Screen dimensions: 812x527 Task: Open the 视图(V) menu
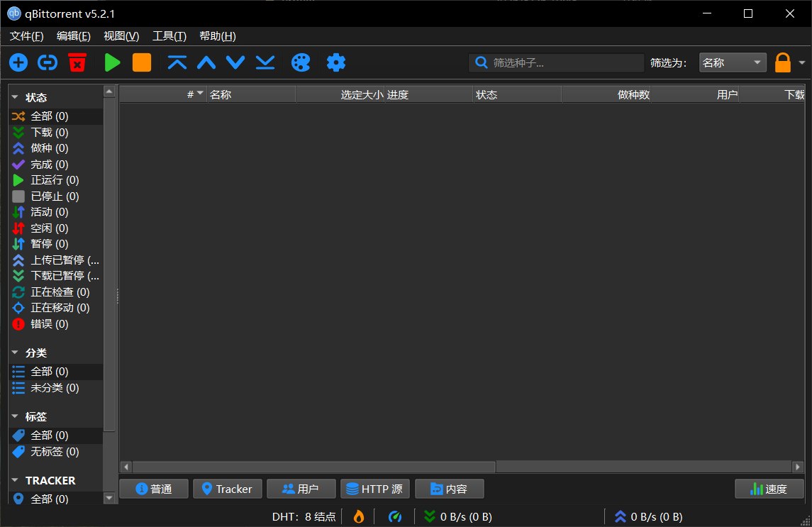(x=121, y=36)
